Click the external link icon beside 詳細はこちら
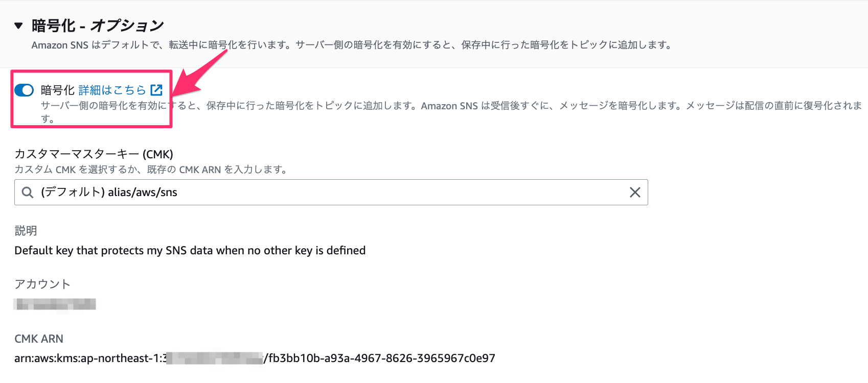The height and width of the screenshot is (383, 868). point(156,90)
